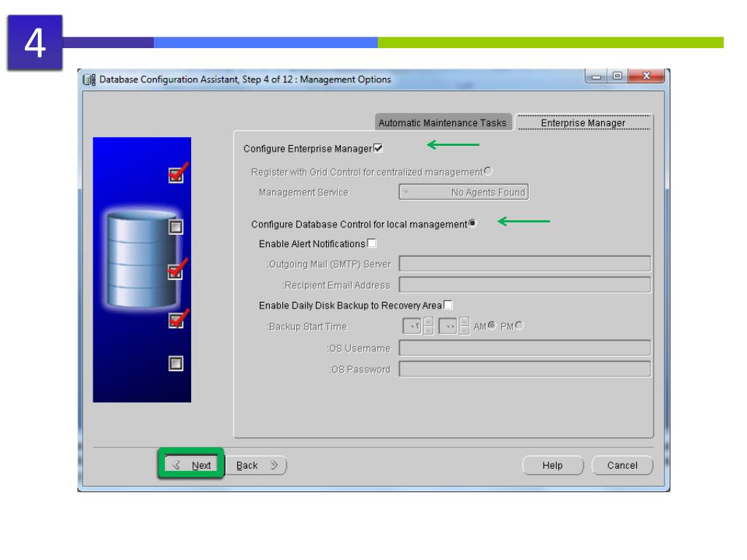The height and width of the screenshot is (560, 747).
Task: Click Database Configuration Assistant title bar icon
Action: [89, 79]
